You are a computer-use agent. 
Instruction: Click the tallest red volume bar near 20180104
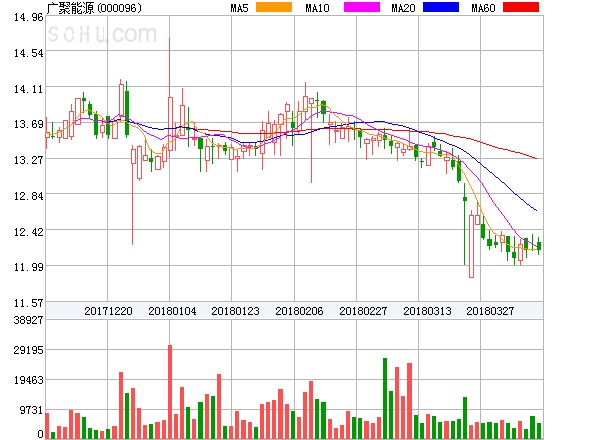170,392
